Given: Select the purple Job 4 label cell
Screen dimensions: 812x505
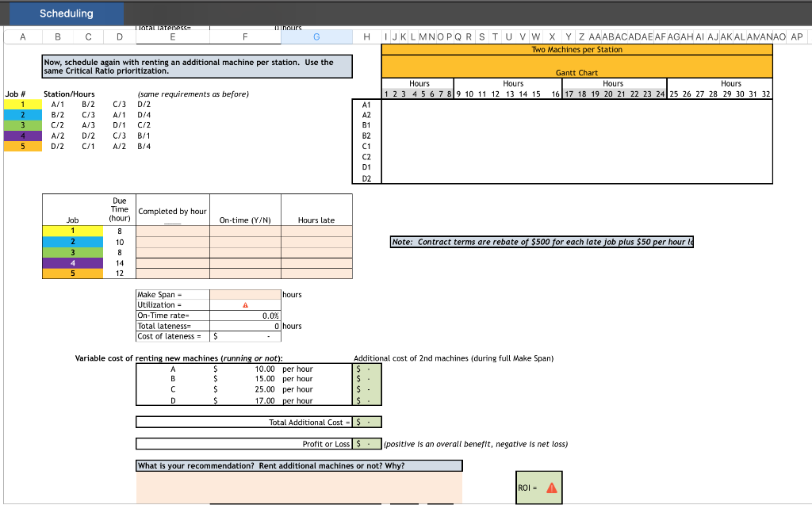Looking at the screenshot, I should pos(21,135).
